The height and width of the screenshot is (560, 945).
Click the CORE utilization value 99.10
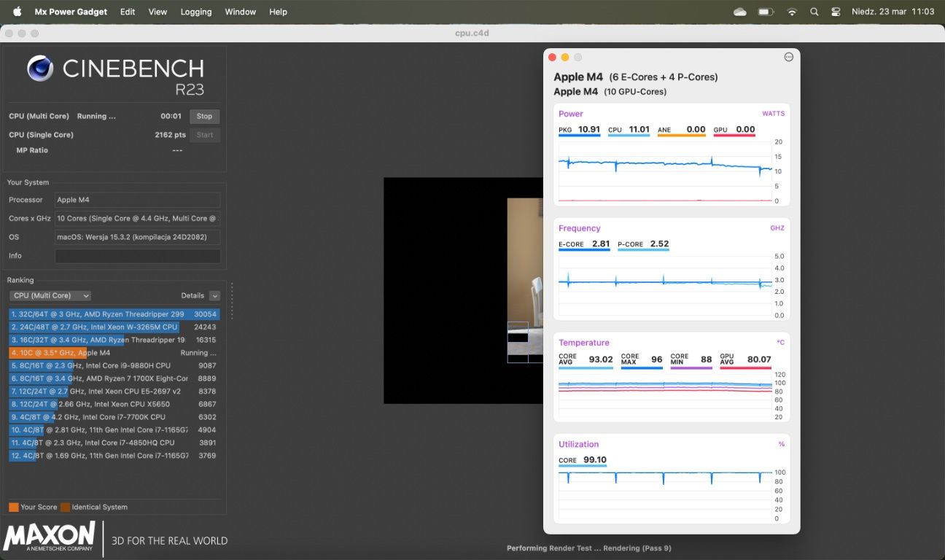point(595,460)
